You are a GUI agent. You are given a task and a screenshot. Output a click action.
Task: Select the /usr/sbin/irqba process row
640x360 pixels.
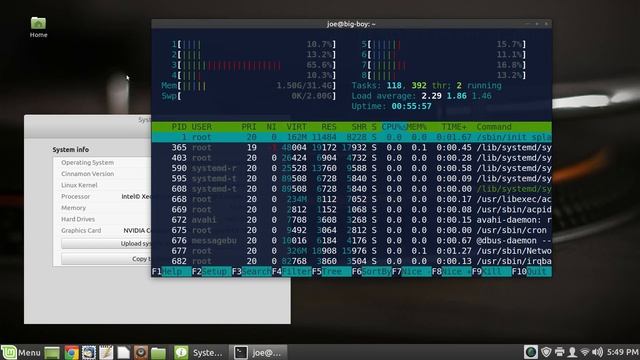click(351, 261)
